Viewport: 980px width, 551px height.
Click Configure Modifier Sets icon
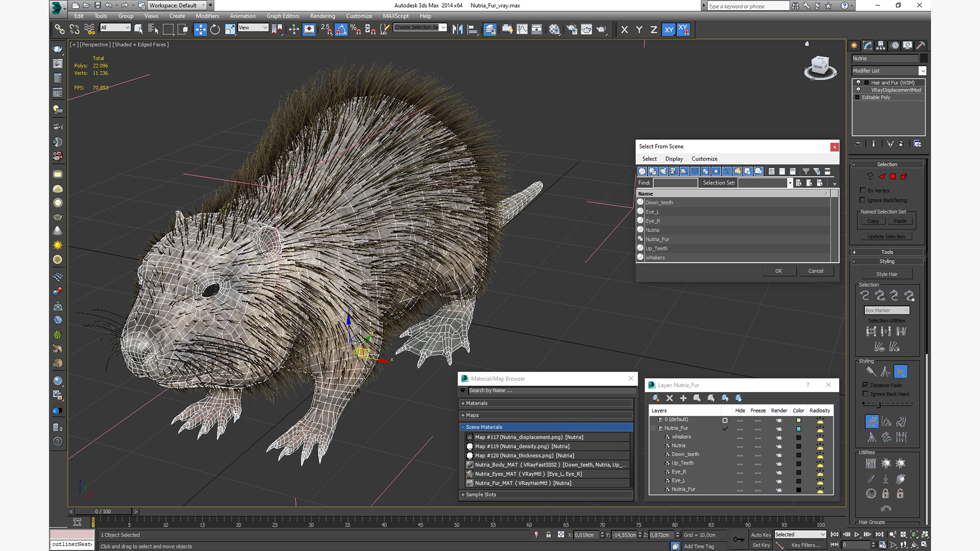[x=917, y=144]
